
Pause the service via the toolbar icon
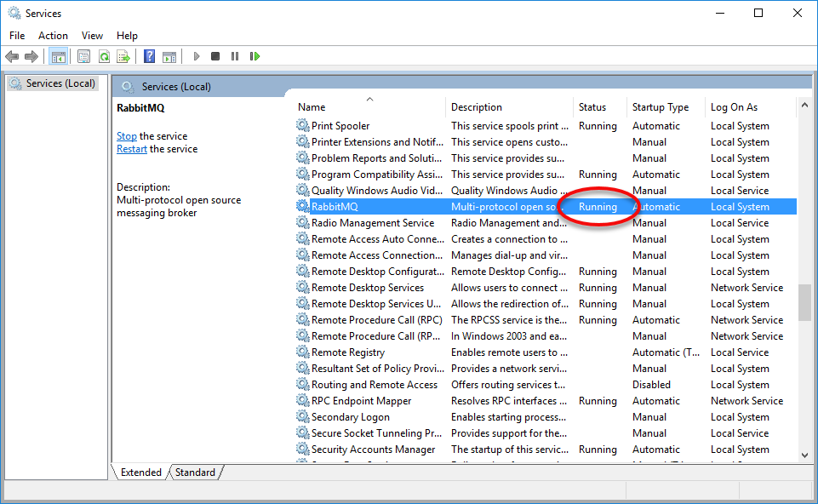coord(234,56)
